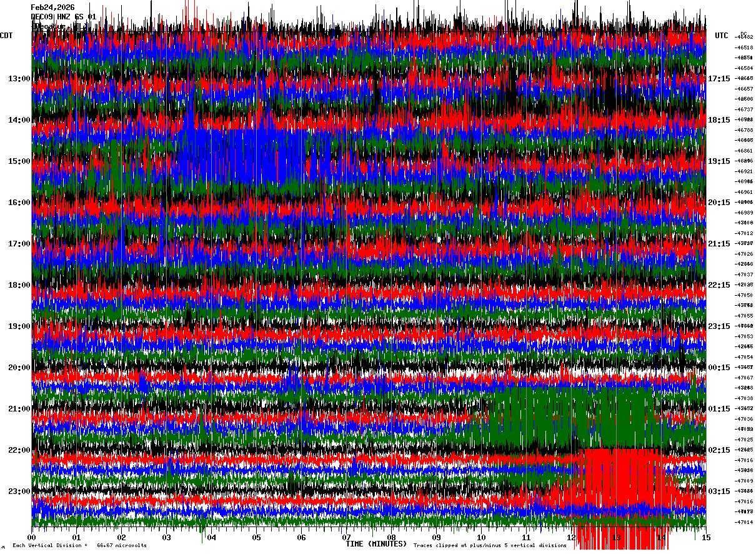This screenshot has height=554, width=756.
Task: Click the 23:15 UTC time label
Action: point(719,326)
